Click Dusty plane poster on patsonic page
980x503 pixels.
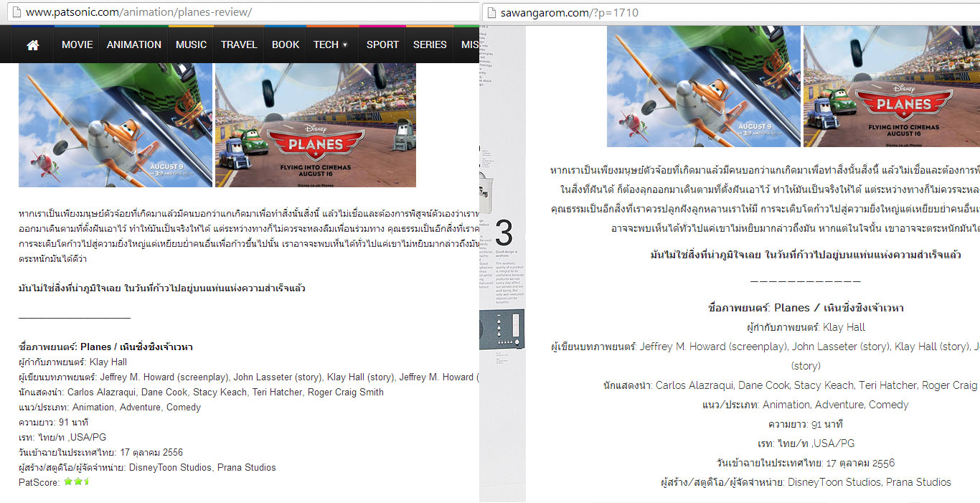coord(116,125)
